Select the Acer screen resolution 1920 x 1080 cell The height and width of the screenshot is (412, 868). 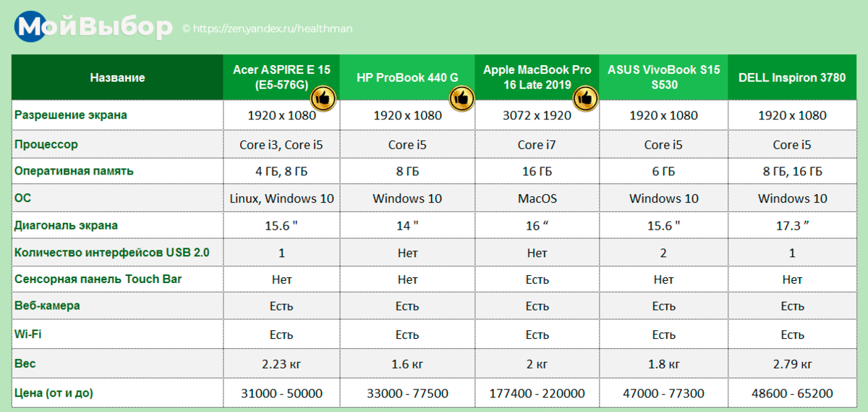[x=281, y=115]
